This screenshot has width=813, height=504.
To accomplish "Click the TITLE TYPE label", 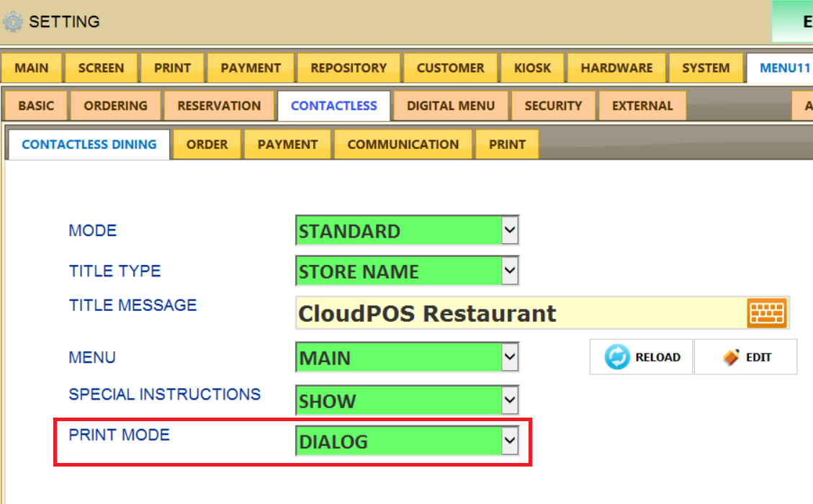I will 115,271.
